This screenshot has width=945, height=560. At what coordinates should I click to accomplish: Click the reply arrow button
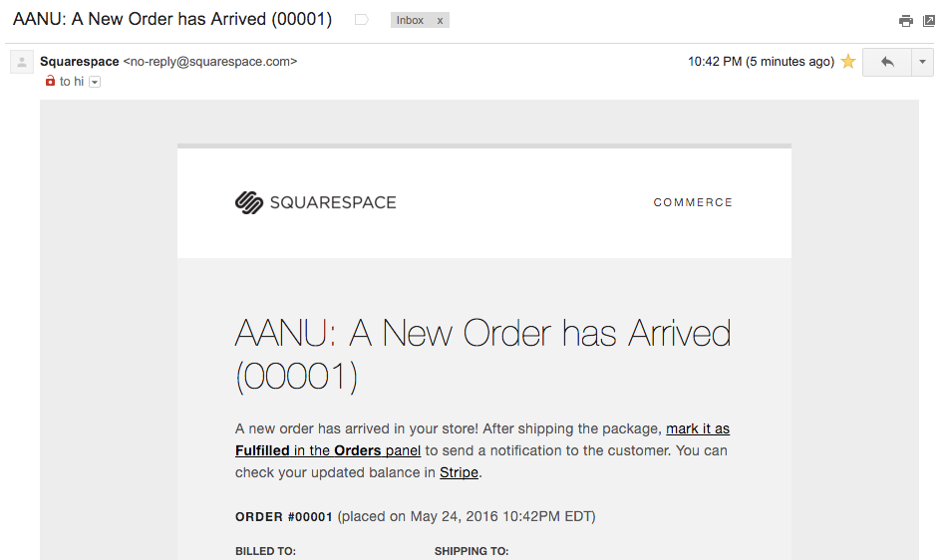click(886, 62)
